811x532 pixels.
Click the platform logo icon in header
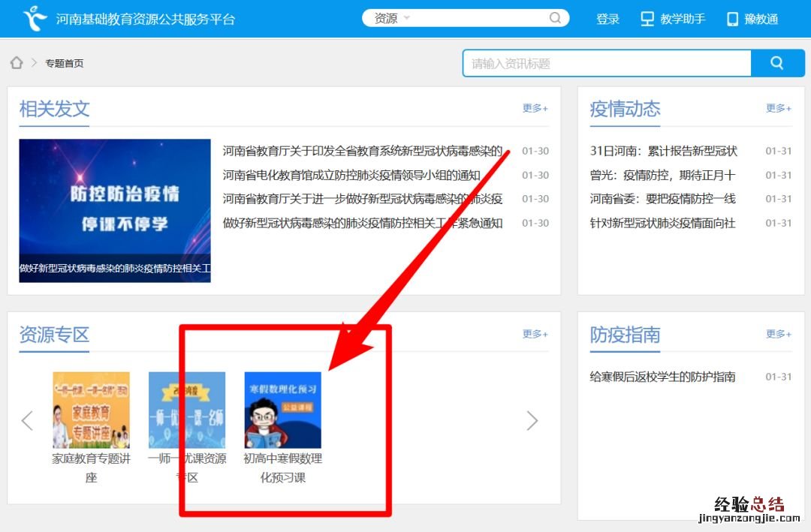35,18
